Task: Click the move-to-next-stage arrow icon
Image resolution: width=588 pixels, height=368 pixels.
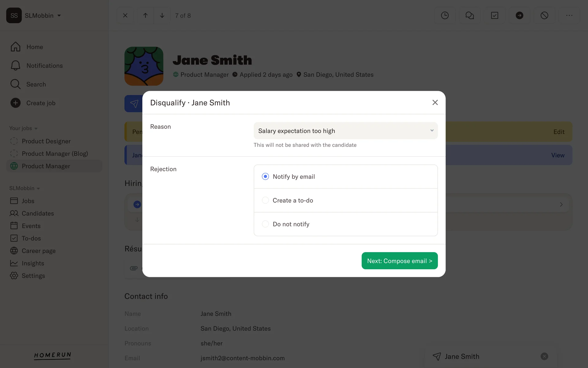Action: (x=519, y=15)
